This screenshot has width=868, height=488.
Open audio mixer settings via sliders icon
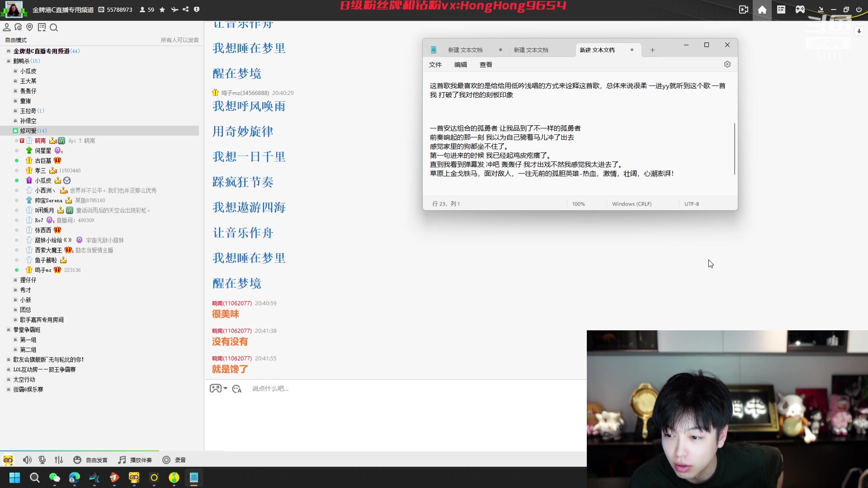59,460
